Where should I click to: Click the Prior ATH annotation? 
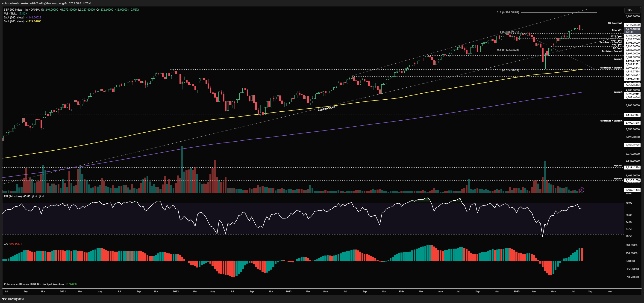click(x=617, y=30)
